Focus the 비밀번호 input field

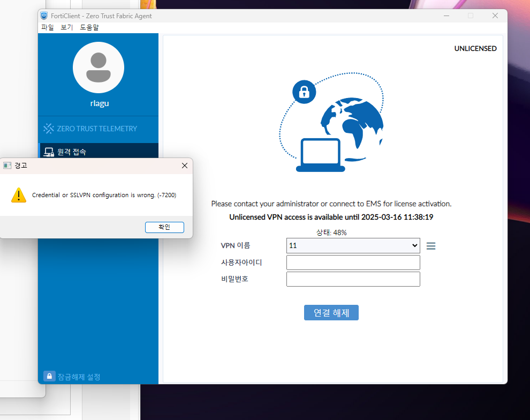353,279
